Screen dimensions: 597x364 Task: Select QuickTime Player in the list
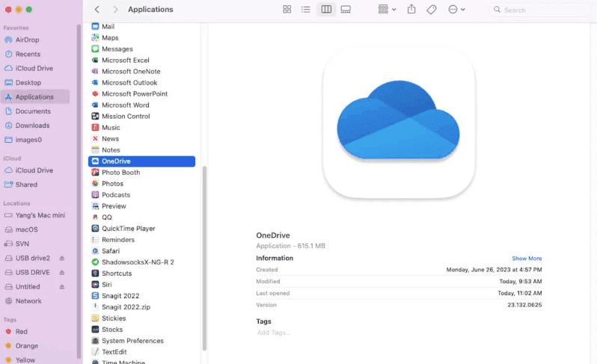(128, 229)
